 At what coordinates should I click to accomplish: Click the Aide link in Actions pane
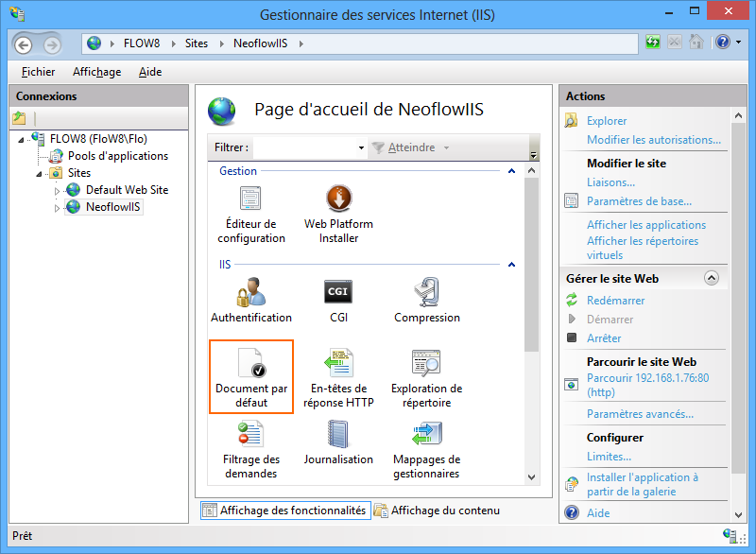pyautogui.click(x=598, y=513)
